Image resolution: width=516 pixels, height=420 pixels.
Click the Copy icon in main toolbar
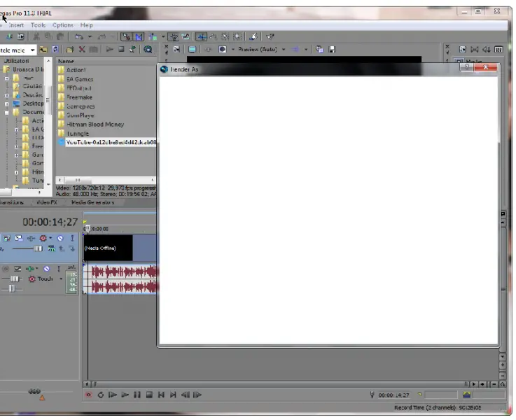[48, 36]
